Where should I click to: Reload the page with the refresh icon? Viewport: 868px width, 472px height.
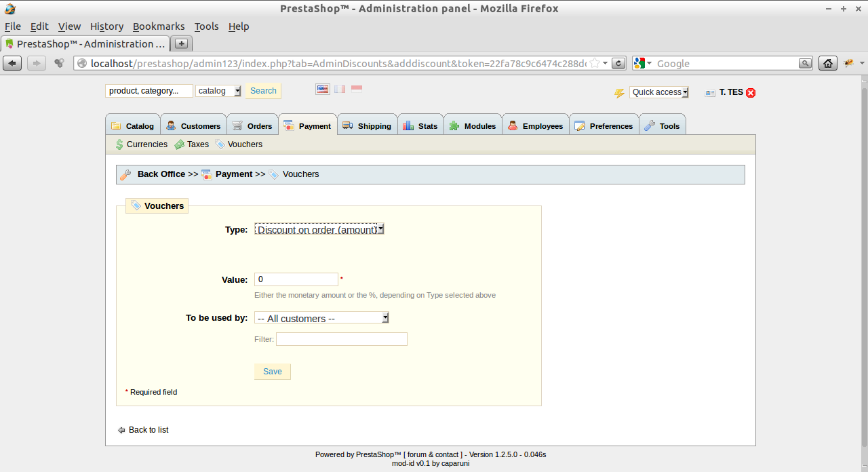tap(618, 63)
